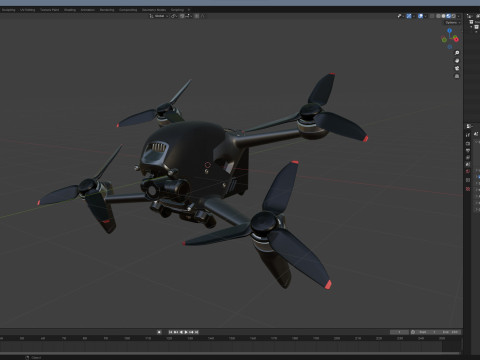Click the current frame number field

pos(399,332)
